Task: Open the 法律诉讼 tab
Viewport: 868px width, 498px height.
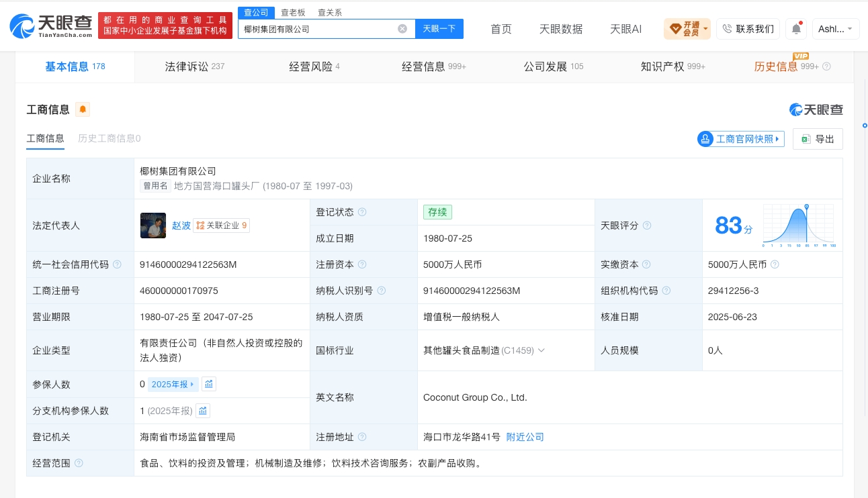Action: 195,66
